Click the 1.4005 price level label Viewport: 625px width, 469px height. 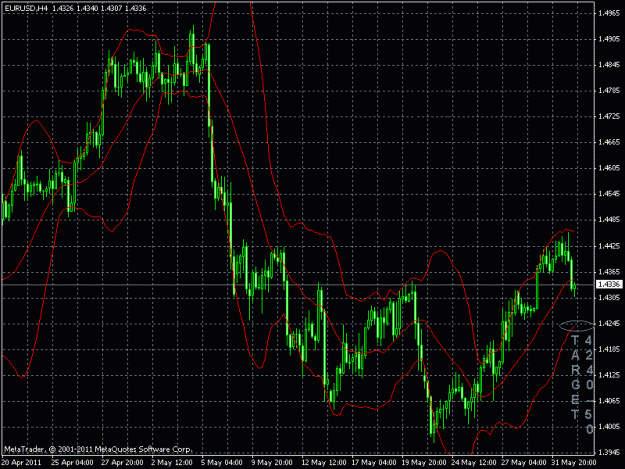tap(609, 427)
